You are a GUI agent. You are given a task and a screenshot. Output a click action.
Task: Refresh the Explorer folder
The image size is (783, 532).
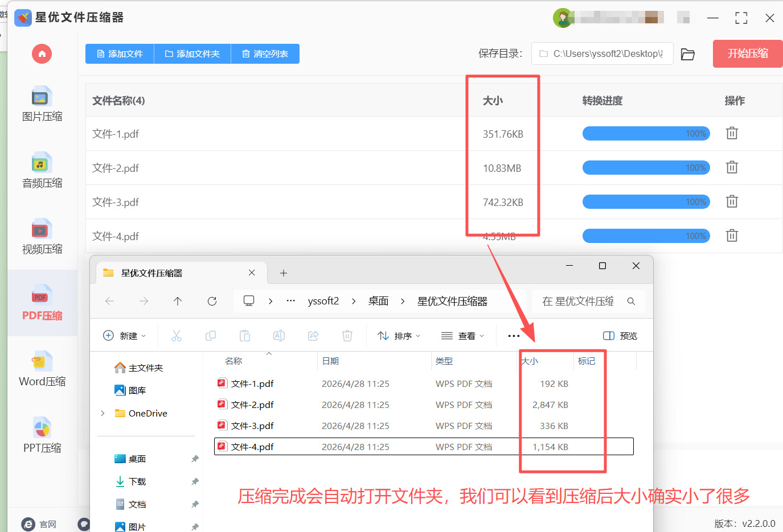tap(212, 301)
